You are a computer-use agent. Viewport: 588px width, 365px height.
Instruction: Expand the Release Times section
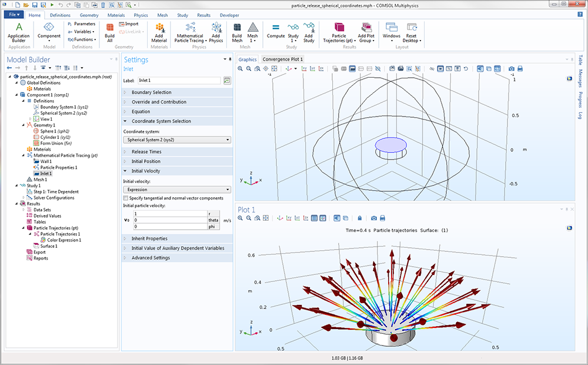click(x=146, y=152)
